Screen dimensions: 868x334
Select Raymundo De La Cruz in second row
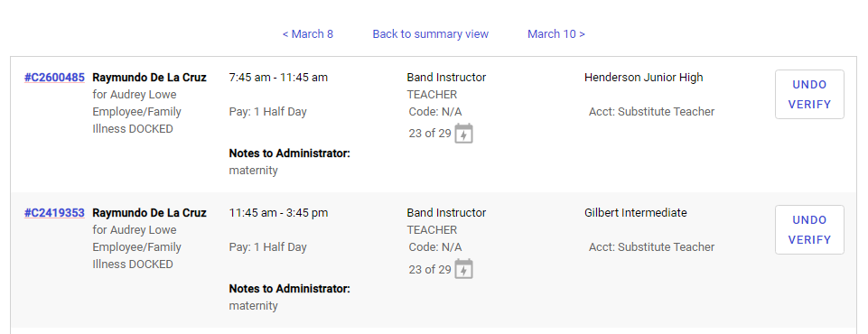point(149,213)
